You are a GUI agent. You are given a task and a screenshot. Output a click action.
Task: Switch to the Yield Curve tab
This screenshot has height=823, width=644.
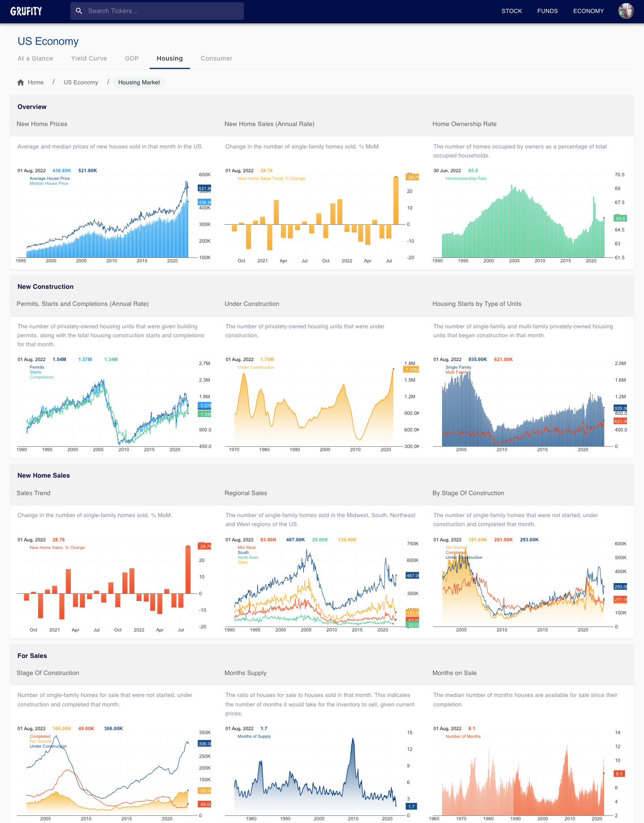click(89, 58)
